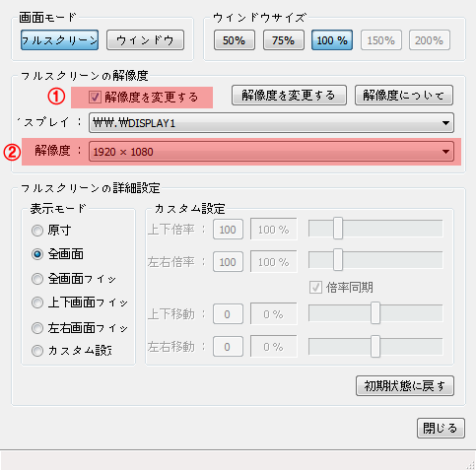Image resolution: width=476 pixels, height=471 pixels.
Task: Set window size to 75%
Action: click(x=284, y=40)
